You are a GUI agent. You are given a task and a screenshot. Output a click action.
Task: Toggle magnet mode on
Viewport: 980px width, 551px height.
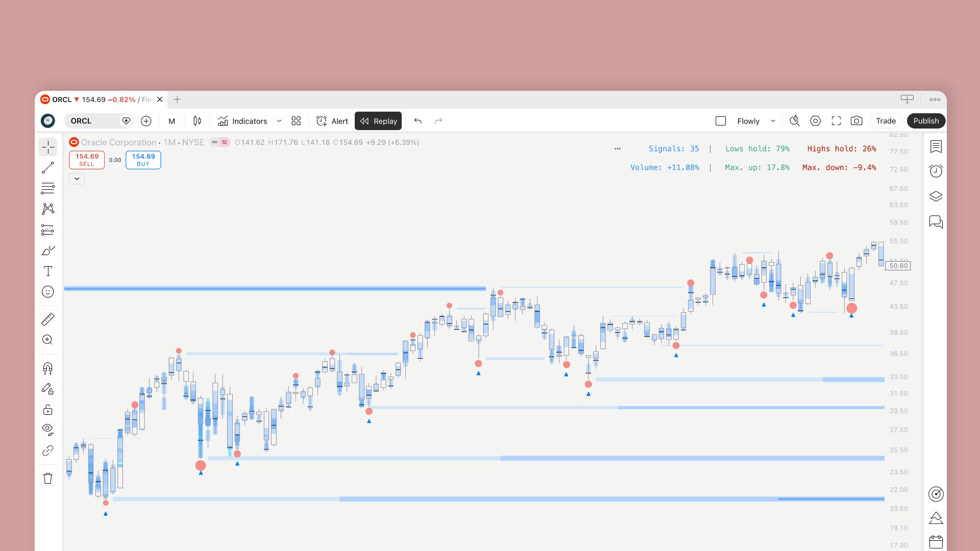click(x=47, y=368)
